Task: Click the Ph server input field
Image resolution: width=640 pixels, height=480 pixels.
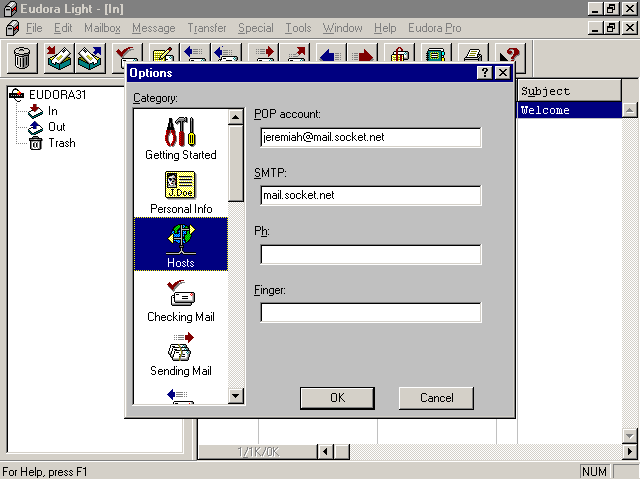Action: click(371, 254)
